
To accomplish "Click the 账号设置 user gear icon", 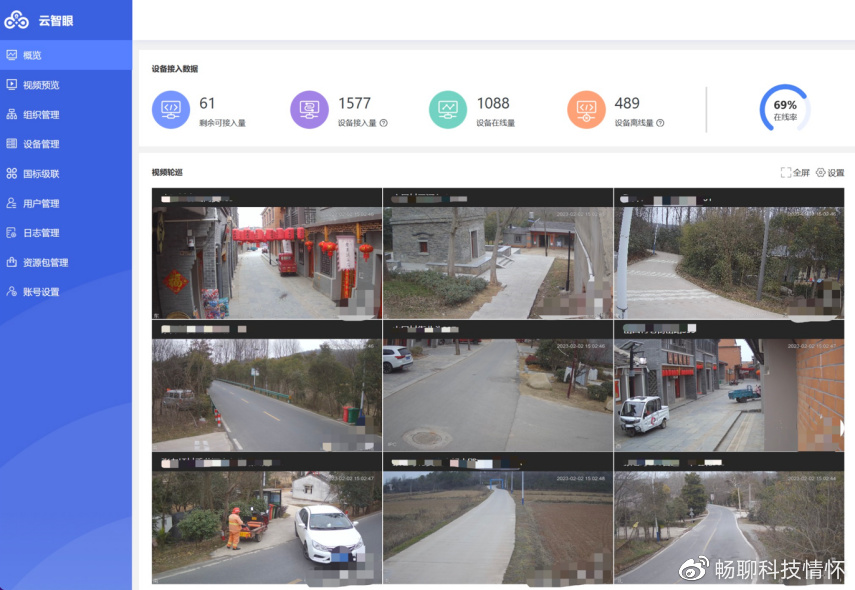I will [11, 291].
